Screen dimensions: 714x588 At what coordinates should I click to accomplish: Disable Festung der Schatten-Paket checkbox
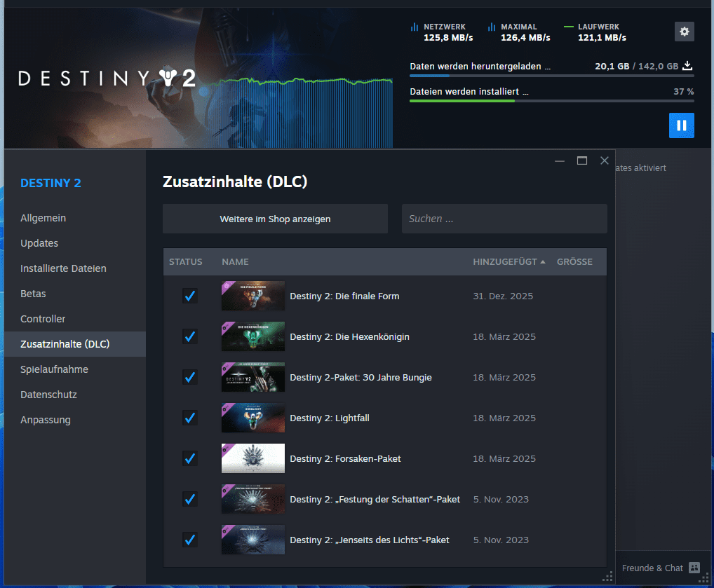point(190,499)
